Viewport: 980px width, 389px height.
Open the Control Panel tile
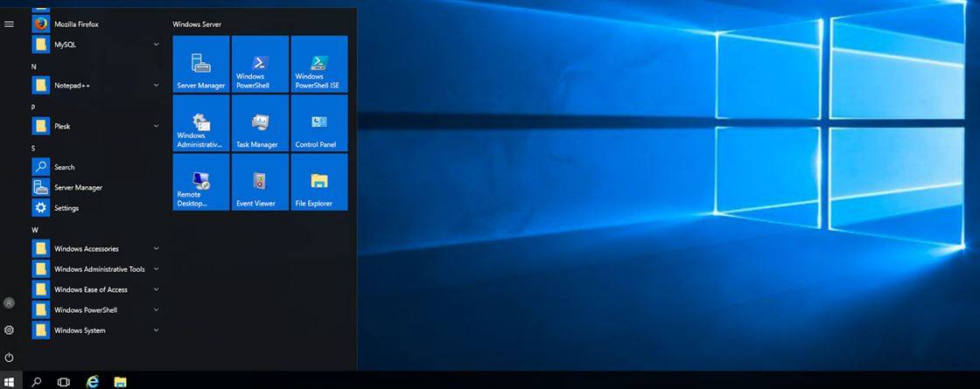coord(319,123)
